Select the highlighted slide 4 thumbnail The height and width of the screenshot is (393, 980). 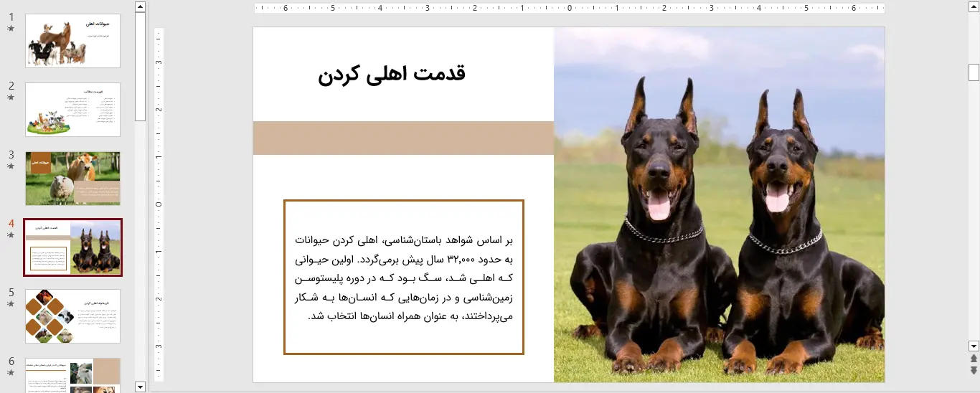[72, 247]
